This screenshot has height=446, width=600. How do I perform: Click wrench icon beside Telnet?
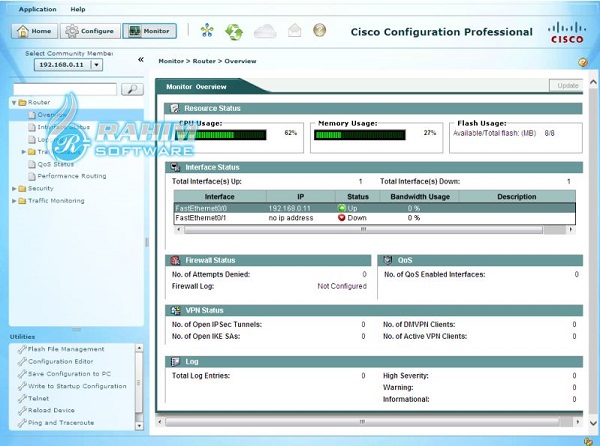[22, 399]
